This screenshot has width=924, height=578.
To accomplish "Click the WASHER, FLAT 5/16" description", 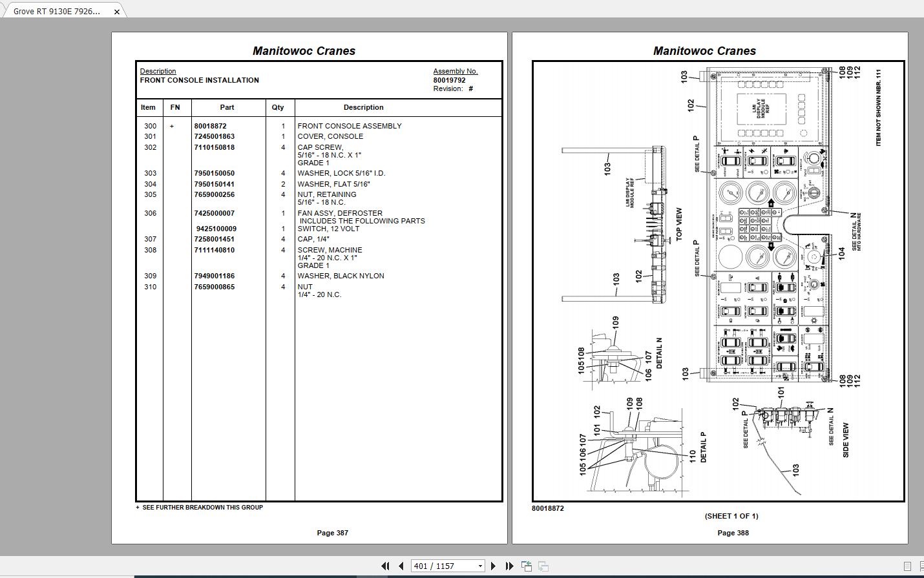I will point(334,184).
